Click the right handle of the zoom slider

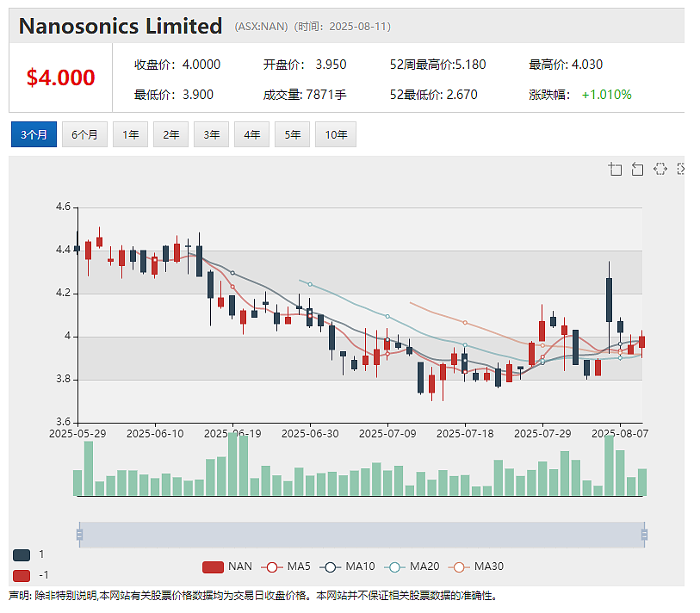(x=644, y=535)
